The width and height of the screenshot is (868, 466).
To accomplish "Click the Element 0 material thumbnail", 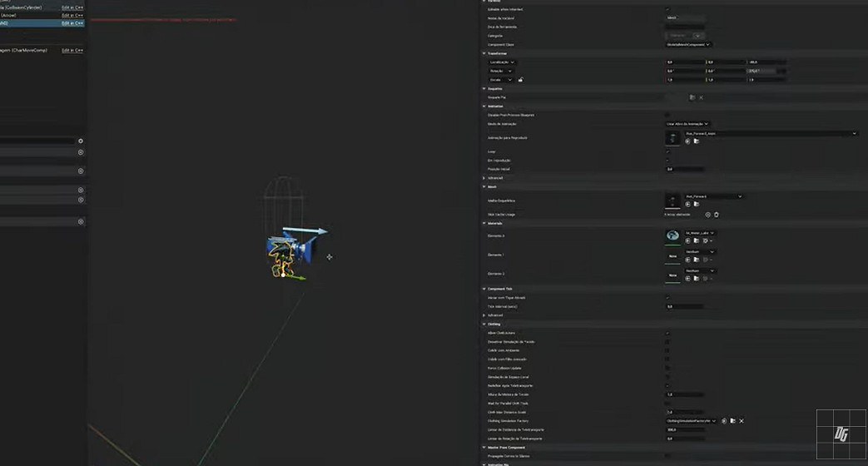I will (672, 236).
